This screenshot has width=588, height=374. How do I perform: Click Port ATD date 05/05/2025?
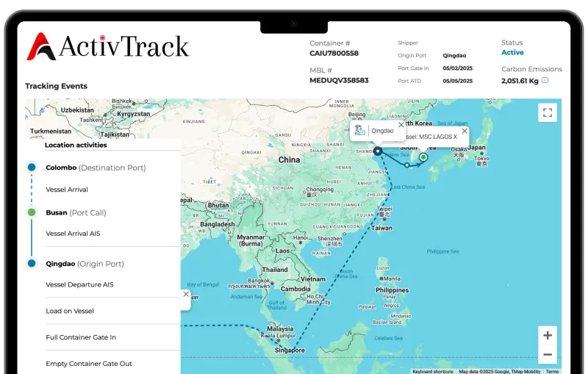[x=457, y=81]
